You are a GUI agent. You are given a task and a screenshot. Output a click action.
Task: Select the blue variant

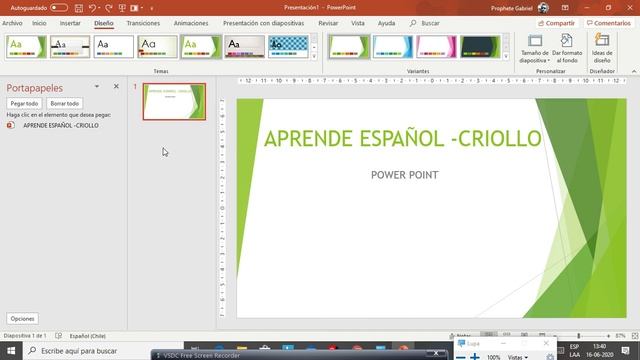coord(393,47)
